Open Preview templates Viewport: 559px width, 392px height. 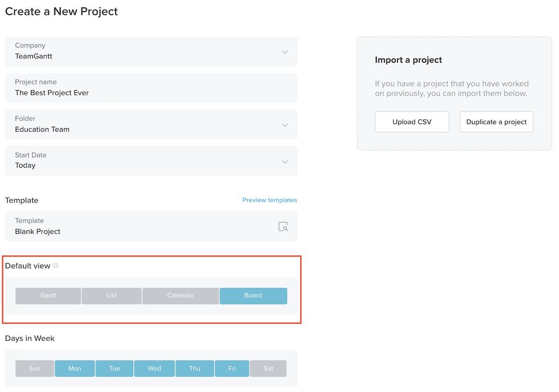click(269, 200)
